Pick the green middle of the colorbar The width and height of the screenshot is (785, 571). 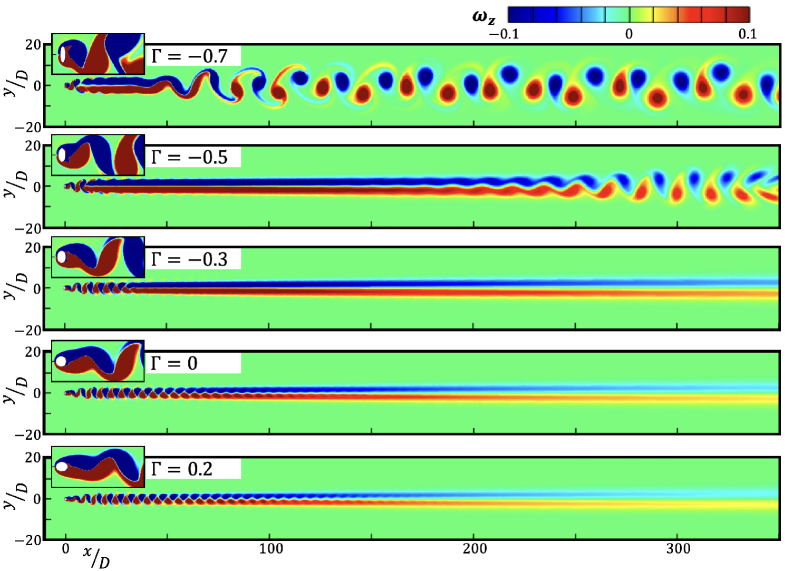629,15
